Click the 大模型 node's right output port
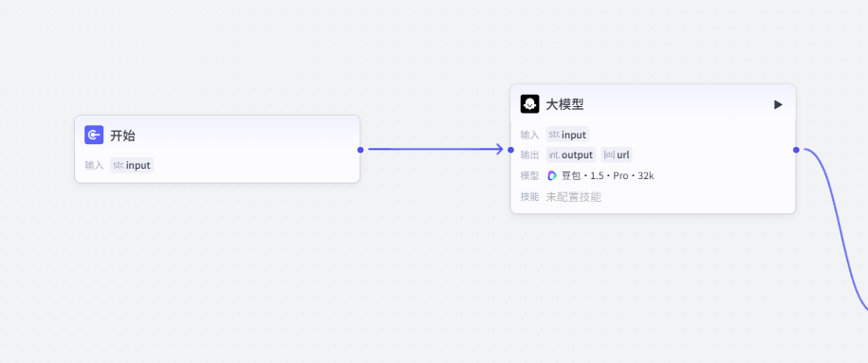 pyautogui.click(x=796, y=150)
